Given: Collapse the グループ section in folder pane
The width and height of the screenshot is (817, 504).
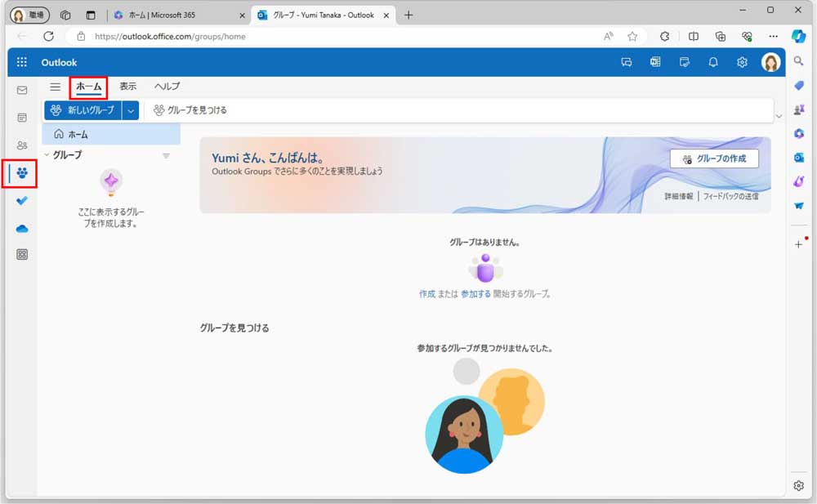Looking at the screenshot, I should point(47,155).
